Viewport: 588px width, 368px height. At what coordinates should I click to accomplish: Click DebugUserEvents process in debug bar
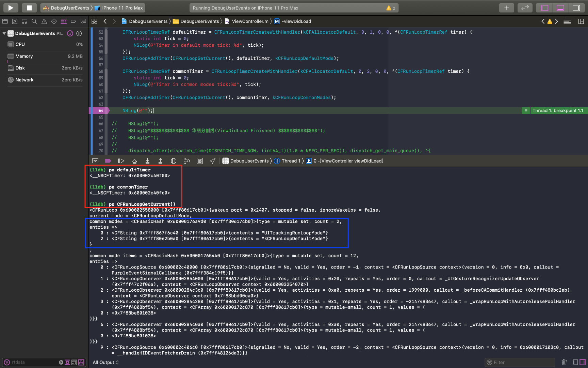click(246, 161)
